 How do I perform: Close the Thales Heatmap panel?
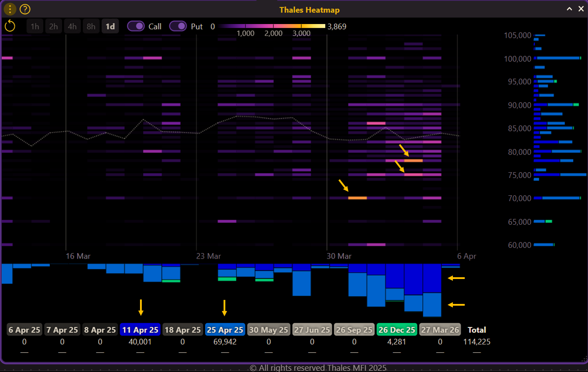pos(580,9)
